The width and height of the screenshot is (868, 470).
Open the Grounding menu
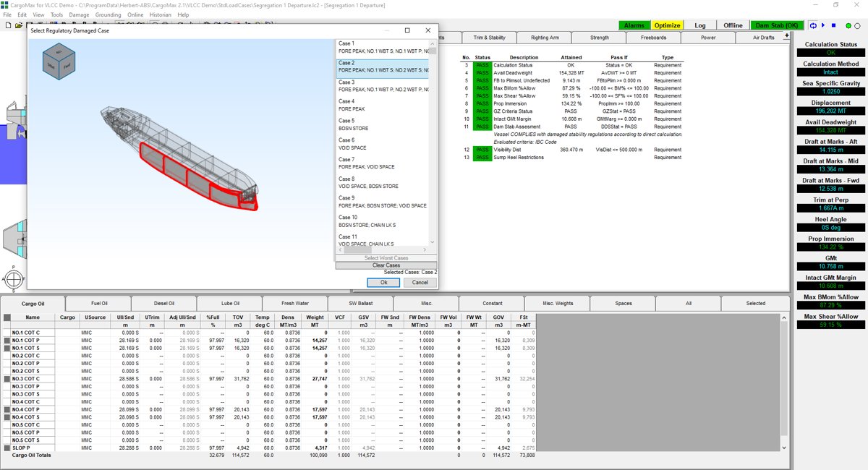click(x=109, y=14)
